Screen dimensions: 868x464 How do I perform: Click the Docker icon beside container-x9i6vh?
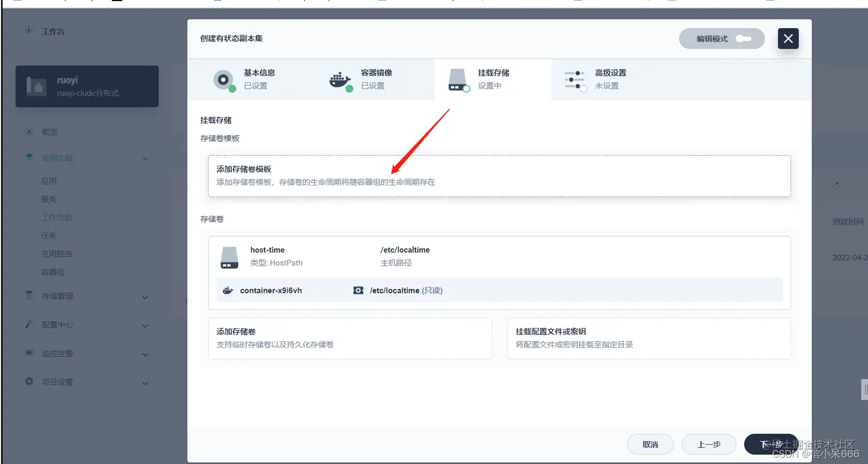point(228,291)
